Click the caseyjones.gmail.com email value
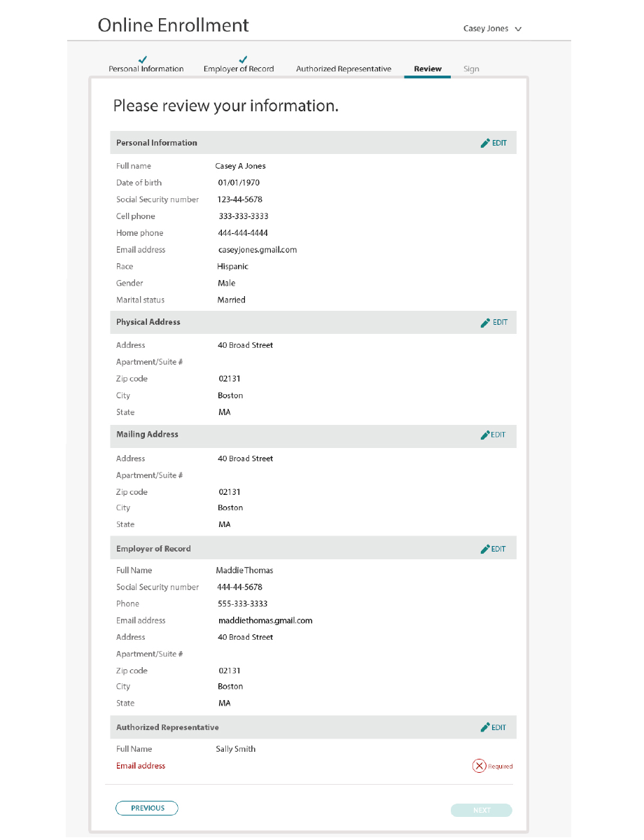 point(258,250)
